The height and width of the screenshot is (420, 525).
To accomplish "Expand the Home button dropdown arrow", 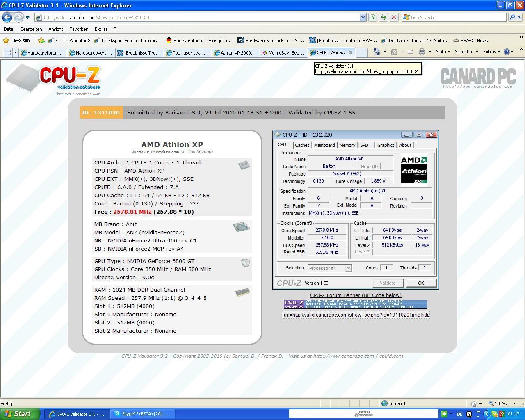I will (385, 52).
